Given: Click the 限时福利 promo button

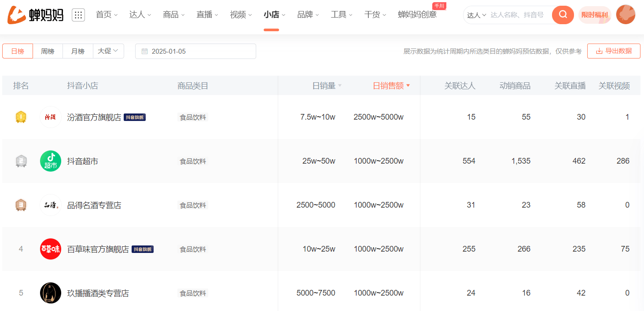Looking at the screenshot, I should point(594,15).
